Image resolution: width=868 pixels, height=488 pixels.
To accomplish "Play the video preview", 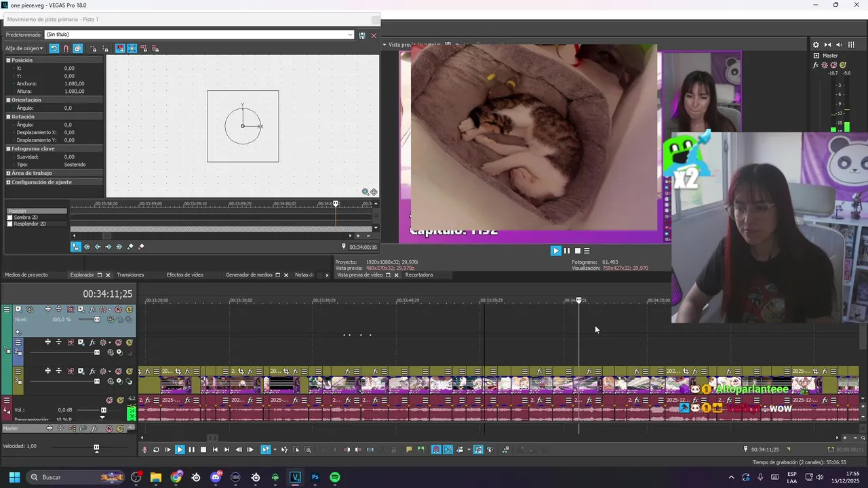I will click(555, 251).
